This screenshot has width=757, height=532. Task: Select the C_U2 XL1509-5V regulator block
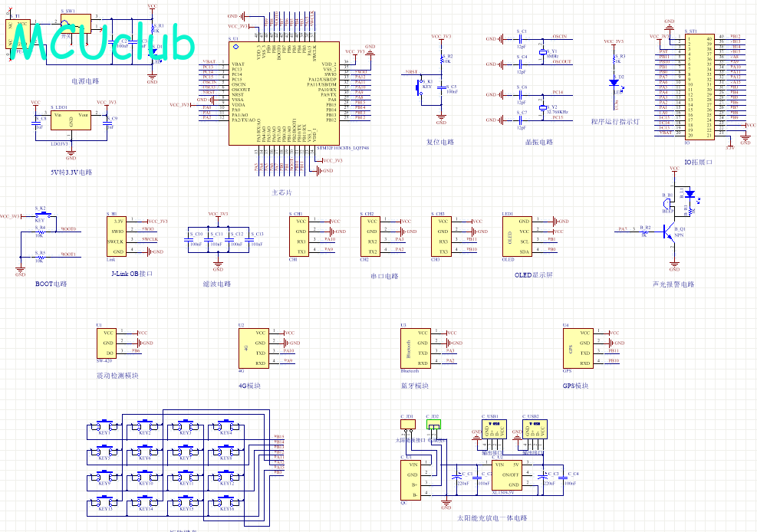[x=506, y=475]
